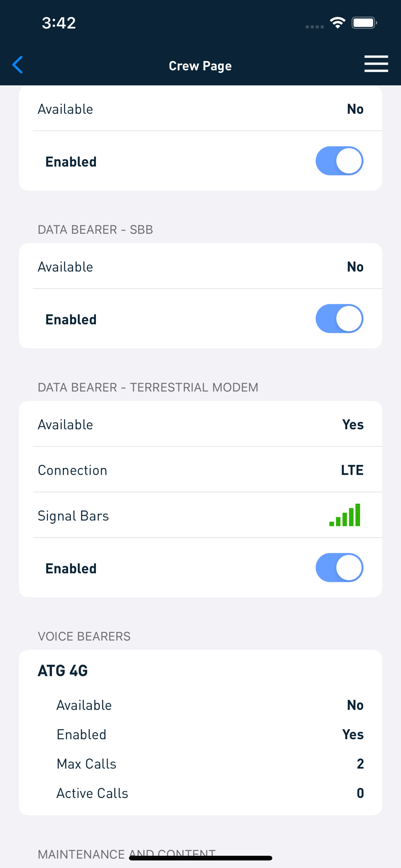Tap the blue back arrow
The image size is (401, 868).
18,65
